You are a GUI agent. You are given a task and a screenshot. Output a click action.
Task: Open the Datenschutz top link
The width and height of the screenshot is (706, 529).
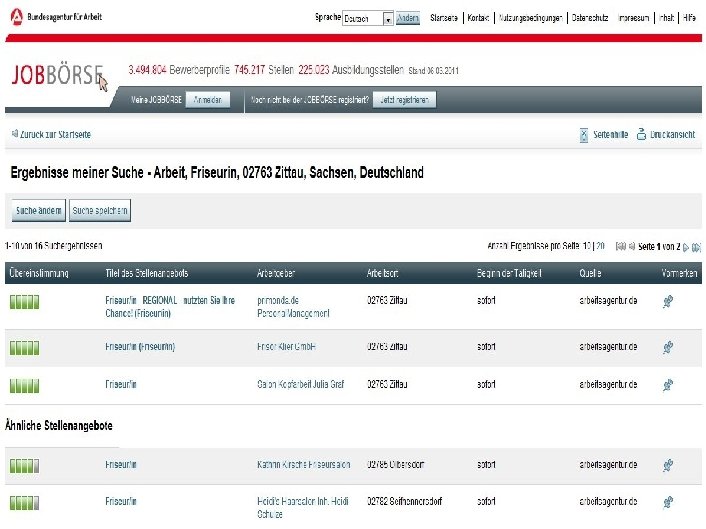[590, 18]
